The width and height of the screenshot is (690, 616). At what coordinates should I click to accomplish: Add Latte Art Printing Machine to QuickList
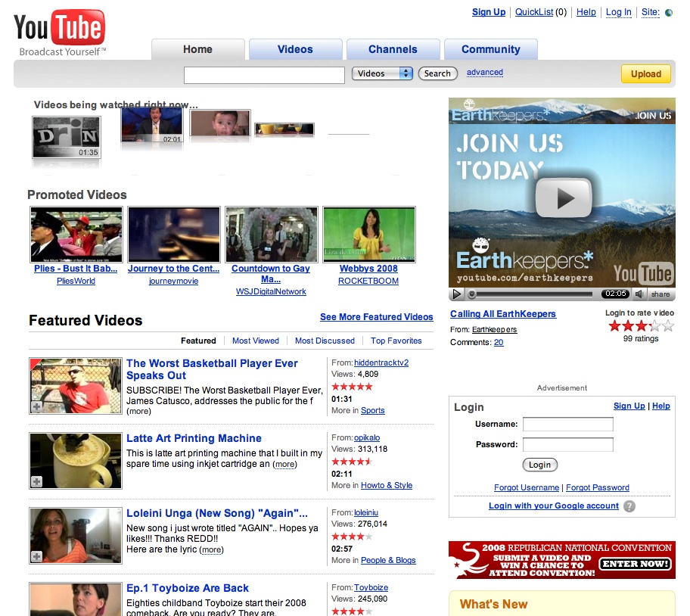[x=37, y=482]
